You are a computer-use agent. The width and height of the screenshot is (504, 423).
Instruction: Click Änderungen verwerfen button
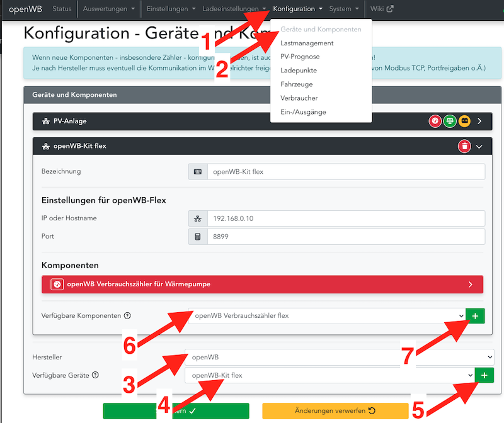click(335, 411)
